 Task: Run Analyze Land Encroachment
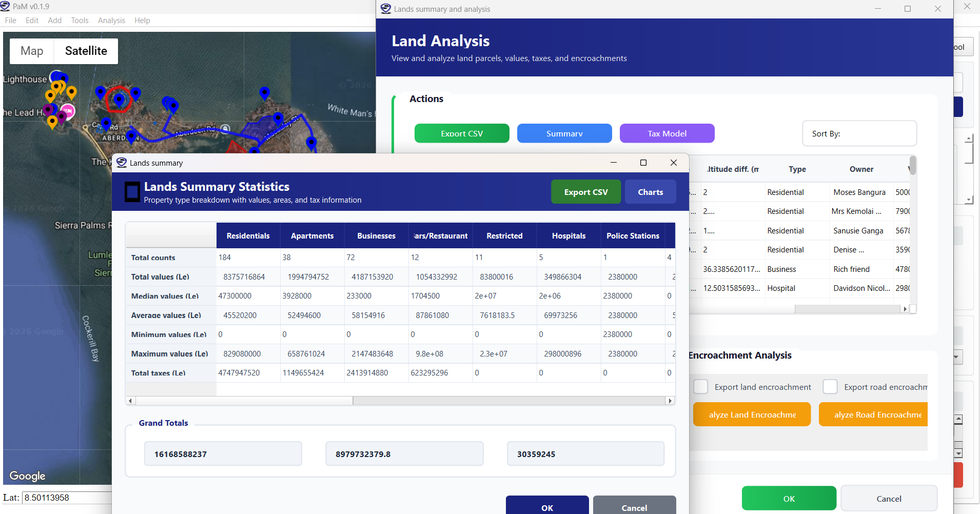click(752, 414)
